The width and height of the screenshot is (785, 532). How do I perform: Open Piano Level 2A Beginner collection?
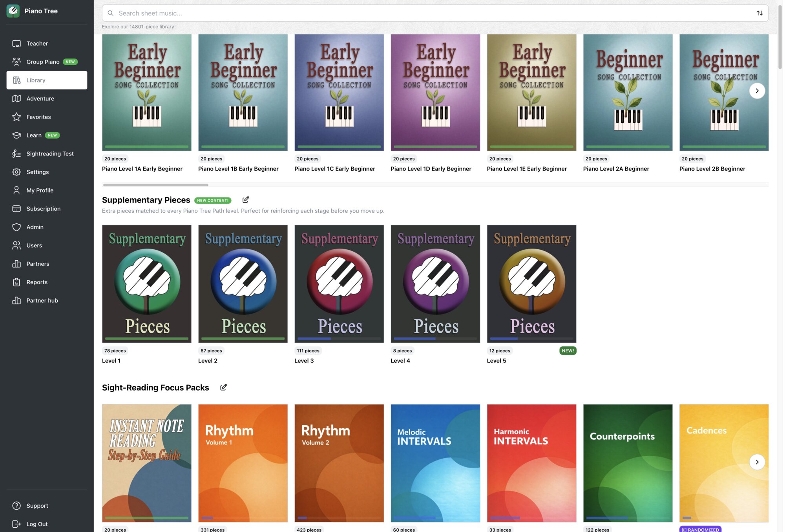[628, 92]
